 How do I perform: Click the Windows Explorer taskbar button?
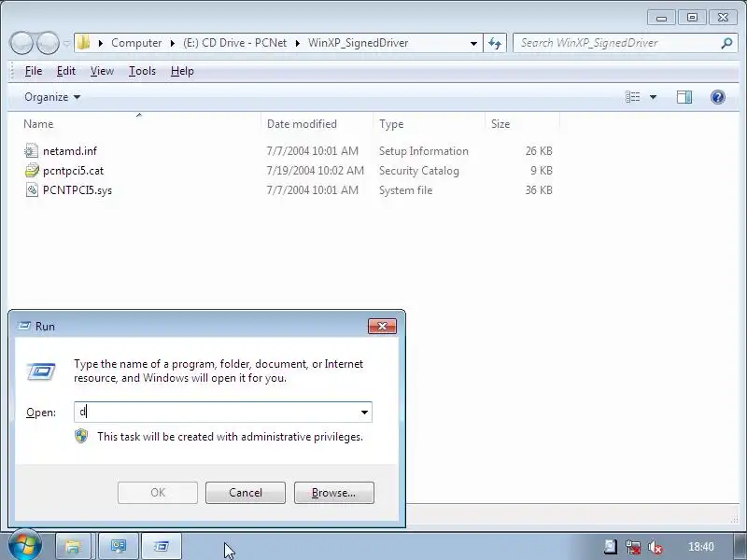tap(73, 546)
